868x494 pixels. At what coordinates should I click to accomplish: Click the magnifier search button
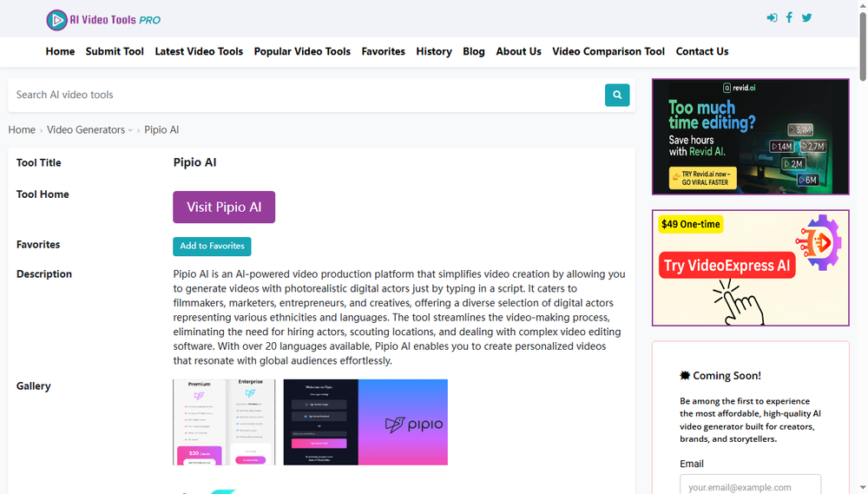tap(617, 95)
